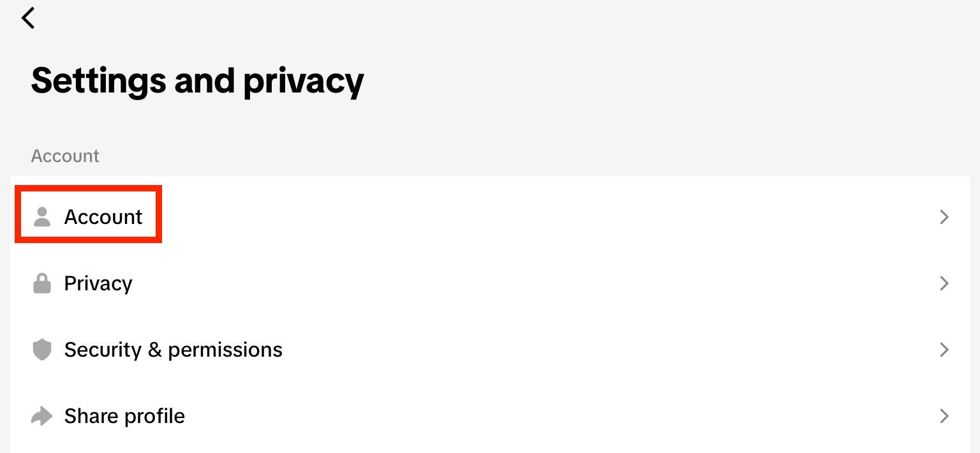Click the empty middle of the Account row
Viewport: 980px width, 453px height.
click(510, 217)
